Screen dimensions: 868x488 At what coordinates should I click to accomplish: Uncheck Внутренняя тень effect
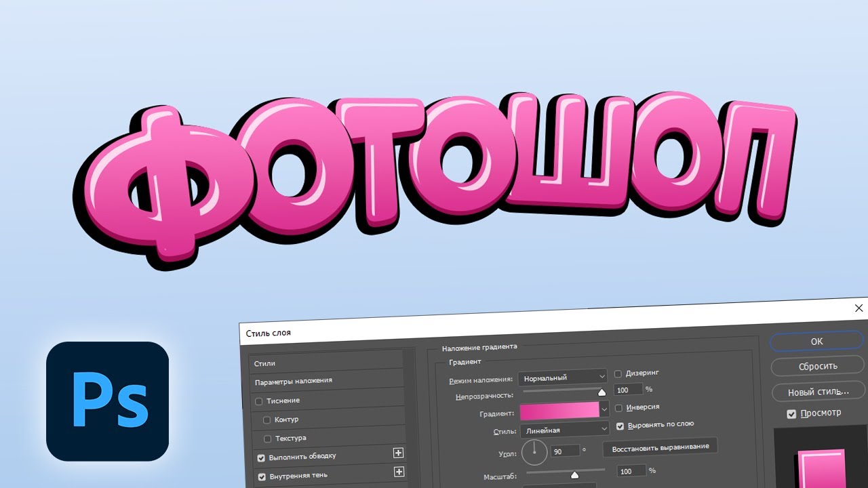point(261,477)
